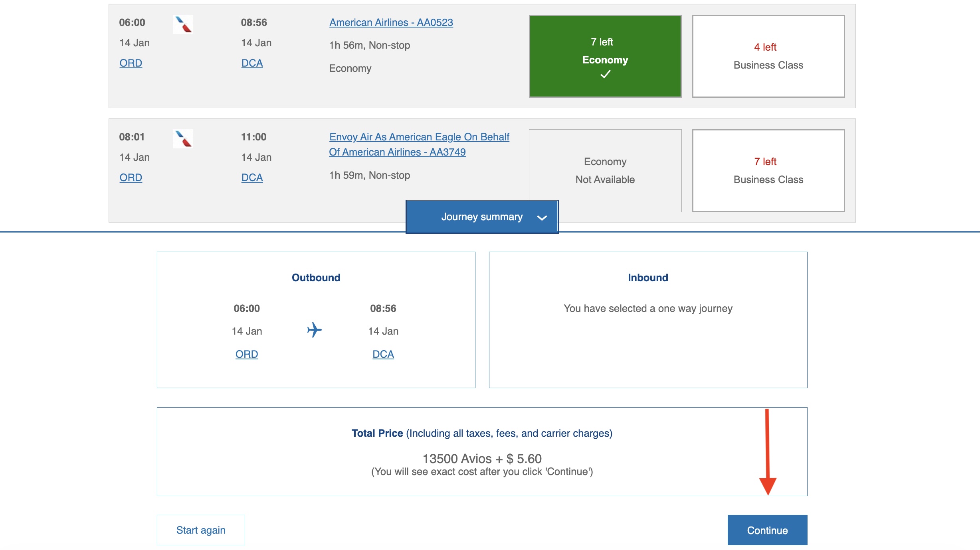This screenshot has width=980, height=550.
Task: Click the Economy Not Available box for AA3749
Action: point(605,171)
